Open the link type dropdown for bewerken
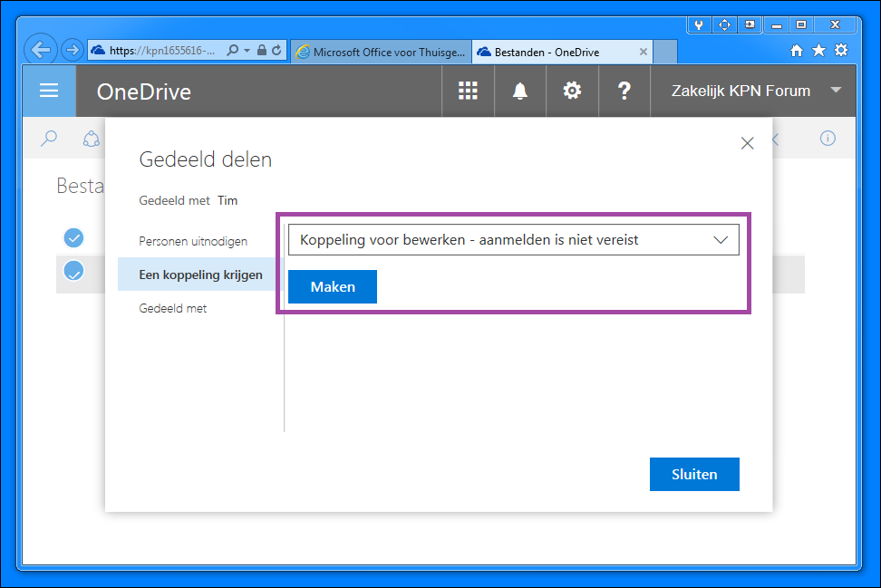This screenshot has height=588, width=881. click(x=514, y=240)
